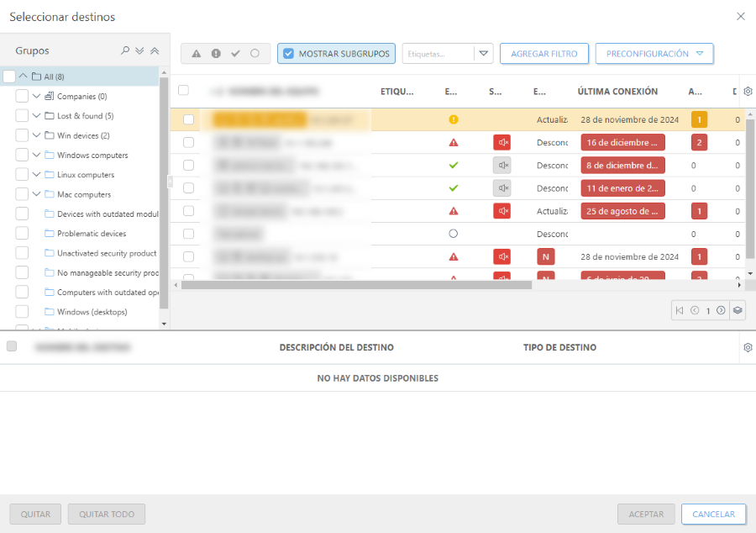The image size is (756, 533).
Task: Click the layers icon beside pagination
Action: [738, 310]
